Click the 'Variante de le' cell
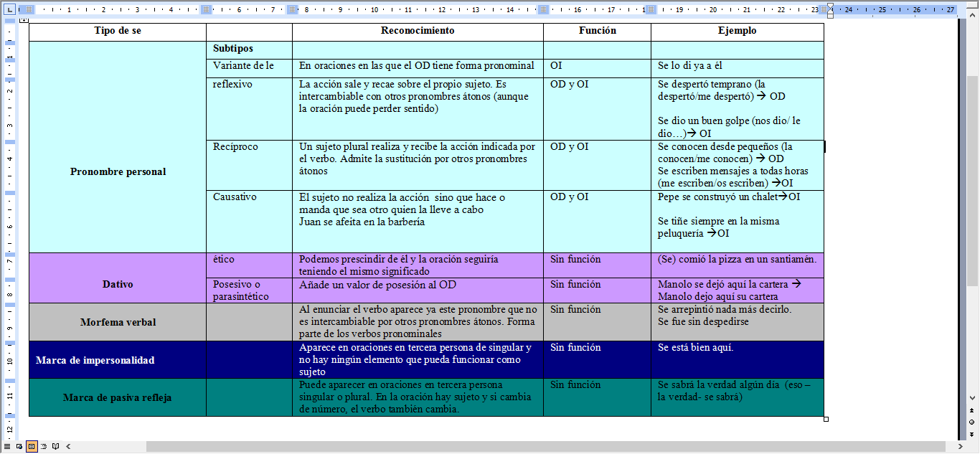The height and width of the screenshot is (454, 980). pos(249,68)
